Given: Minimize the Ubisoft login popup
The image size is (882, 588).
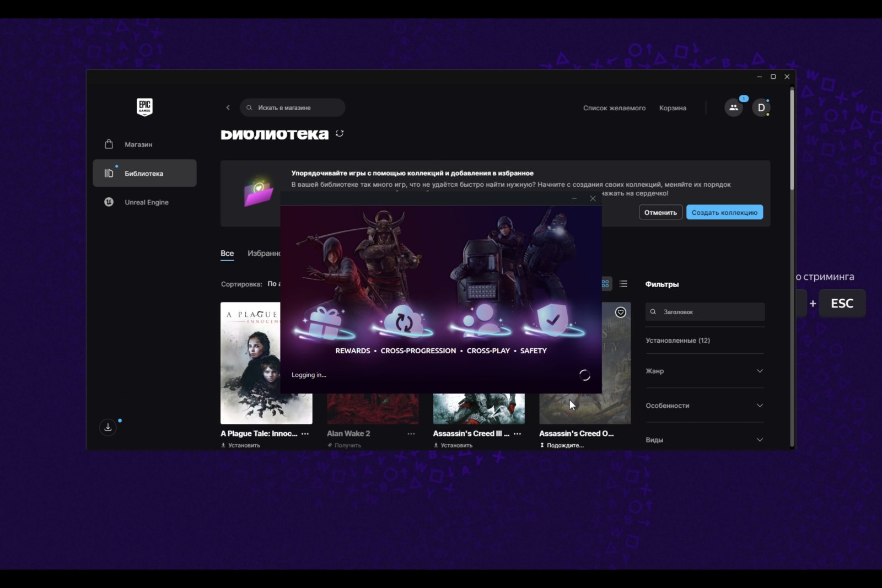Looking at the screenshot, I should click(574, 198).
